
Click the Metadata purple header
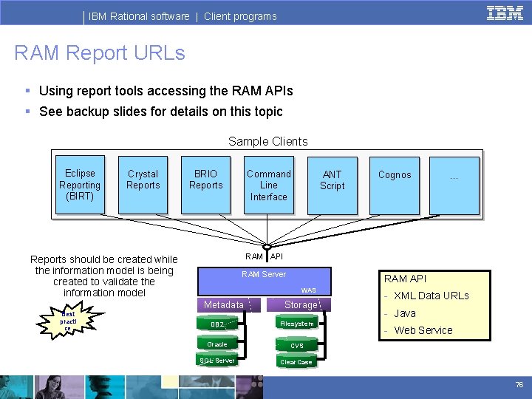[229, 304]
